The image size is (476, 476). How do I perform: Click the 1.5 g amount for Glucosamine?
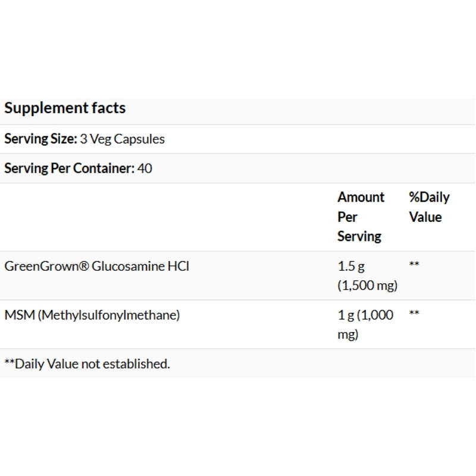[351, 266]
